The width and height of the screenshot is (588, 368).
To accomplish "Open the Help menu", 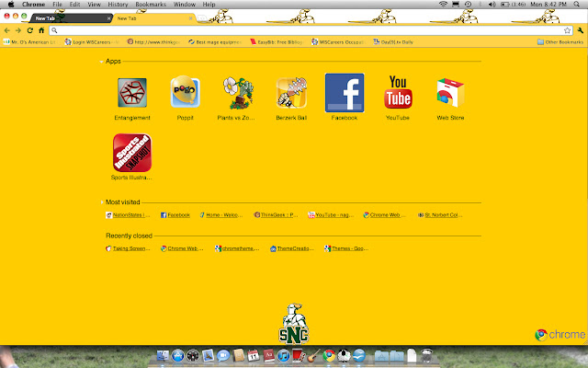I will coord(209,4).
